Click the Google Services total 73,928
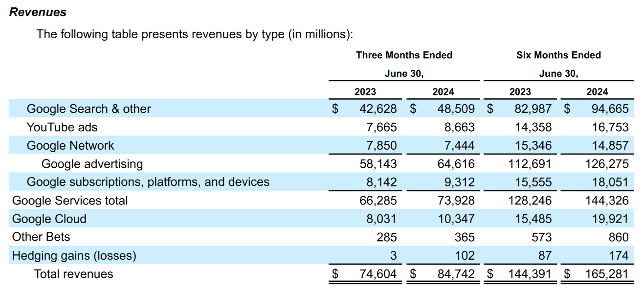This screenshot has width=644, height=293. pyautogui.click(x=456, y=201)
